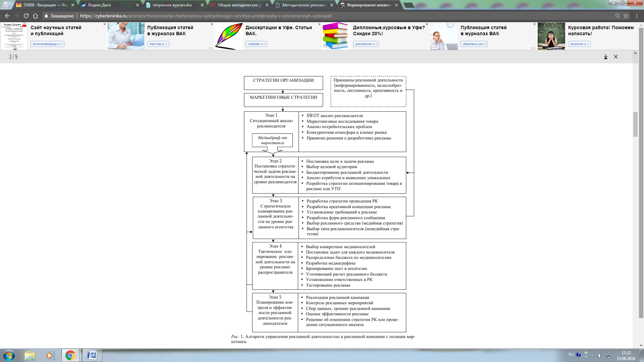This screenshot has width=644, height=362.
Task: Switch to the Яндекс.Диск tab
Action: 110,5
